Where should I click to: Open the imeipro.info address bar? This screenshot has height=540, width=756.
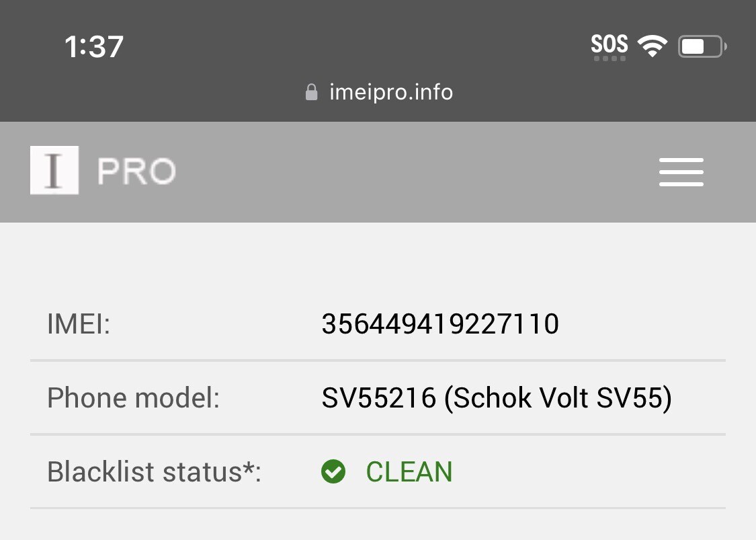[390, 91]
